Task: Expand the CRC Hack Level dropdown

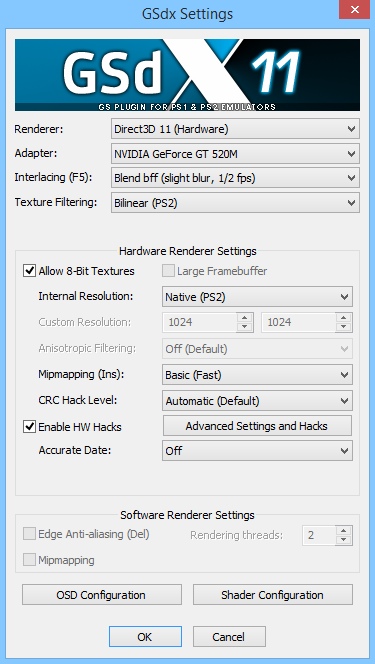Action: [x=257, y=401]
